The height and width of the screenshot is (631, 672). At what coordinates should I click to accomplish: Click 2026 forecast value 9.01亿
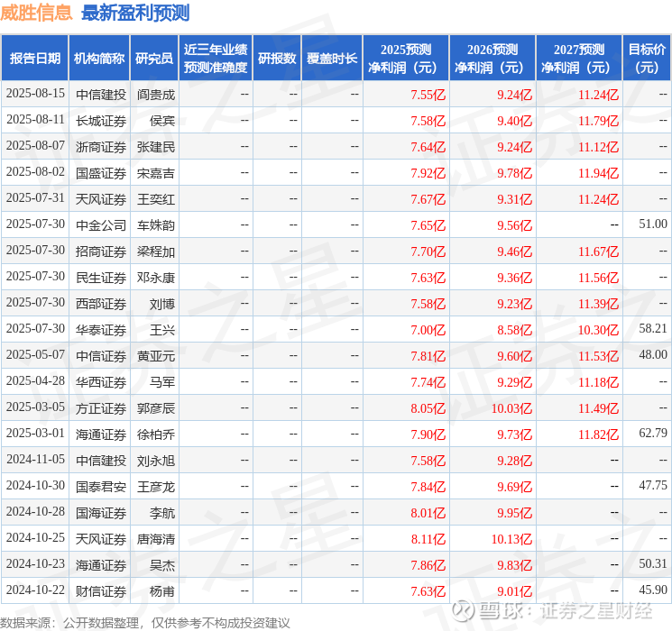tap(514, 591)
